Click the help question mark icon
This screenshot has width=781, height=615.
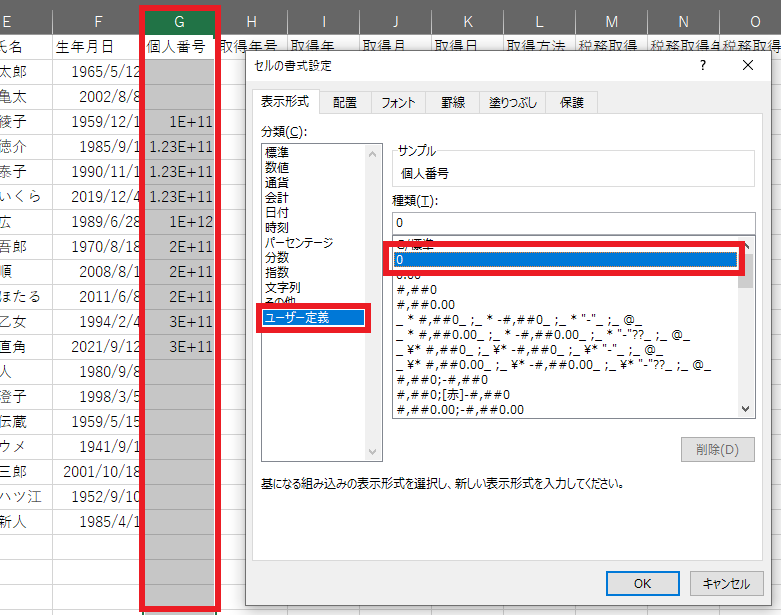(703, 66)
